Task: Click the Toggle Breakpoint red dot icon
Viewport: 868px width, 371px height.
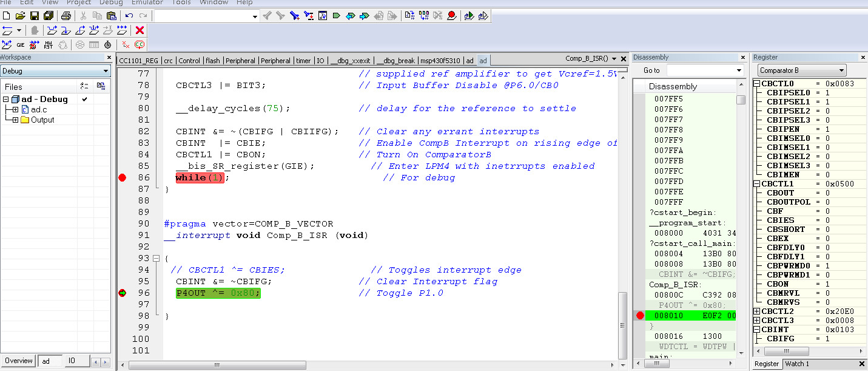Action: coord(452,16)
